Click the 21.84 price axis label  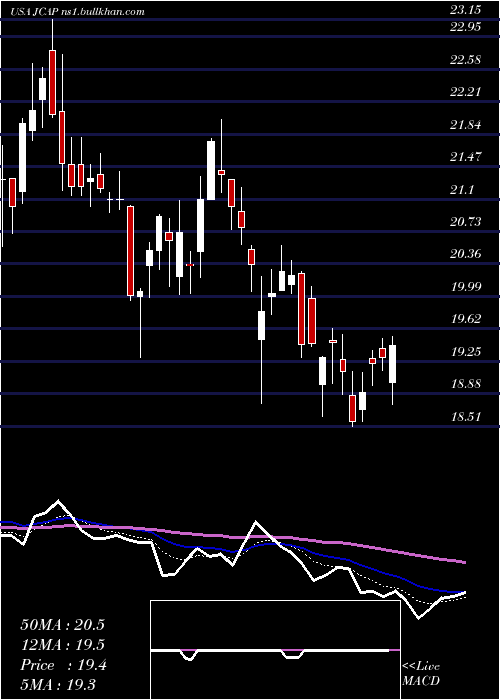(x=466, y=125)
